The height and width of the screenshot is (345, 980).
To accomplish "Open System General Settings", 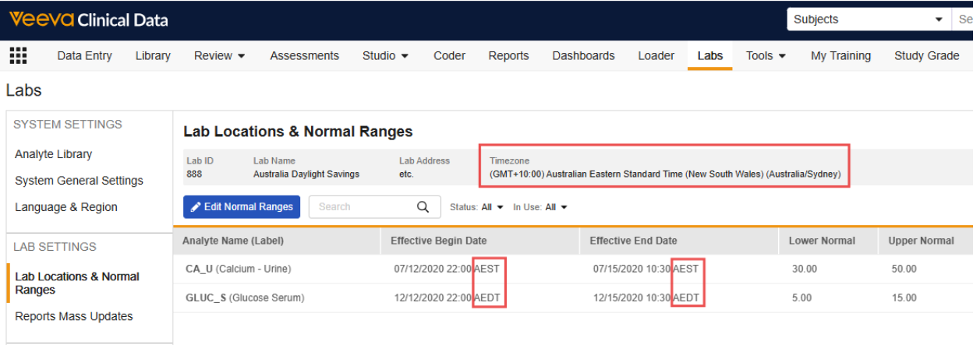I will [79, 181].
